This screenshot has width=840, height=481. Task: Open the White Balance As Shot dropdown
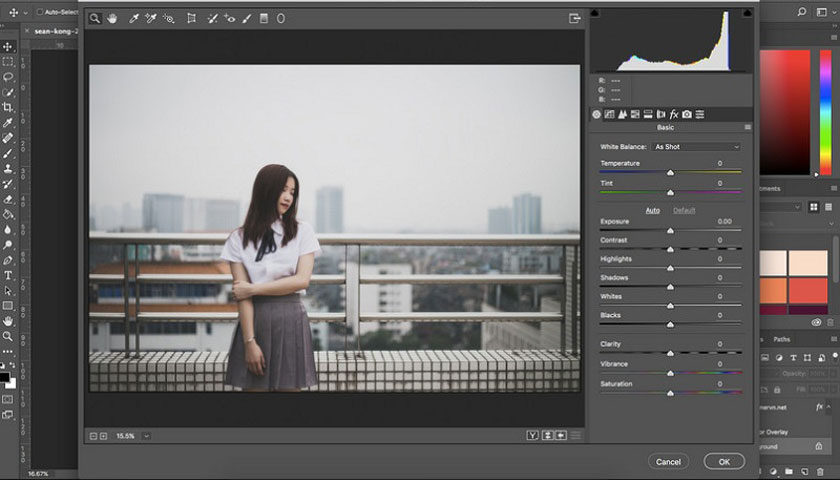(x=696, y=147)
